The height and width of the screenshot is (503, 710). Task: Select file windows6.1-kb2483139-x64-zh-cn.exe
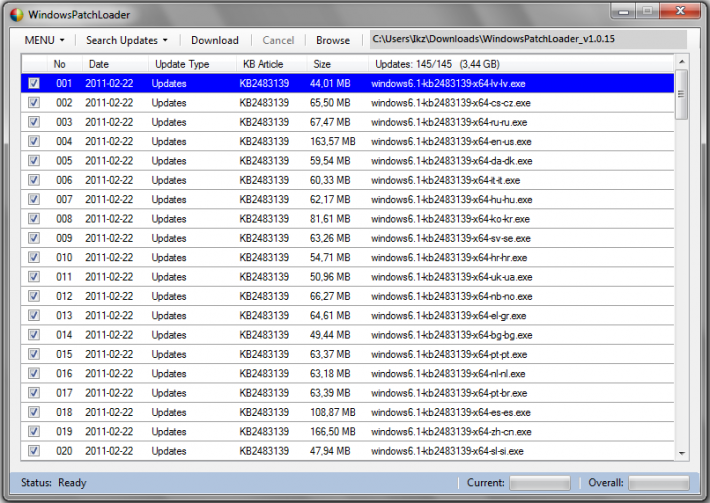[x=451, y=432]
